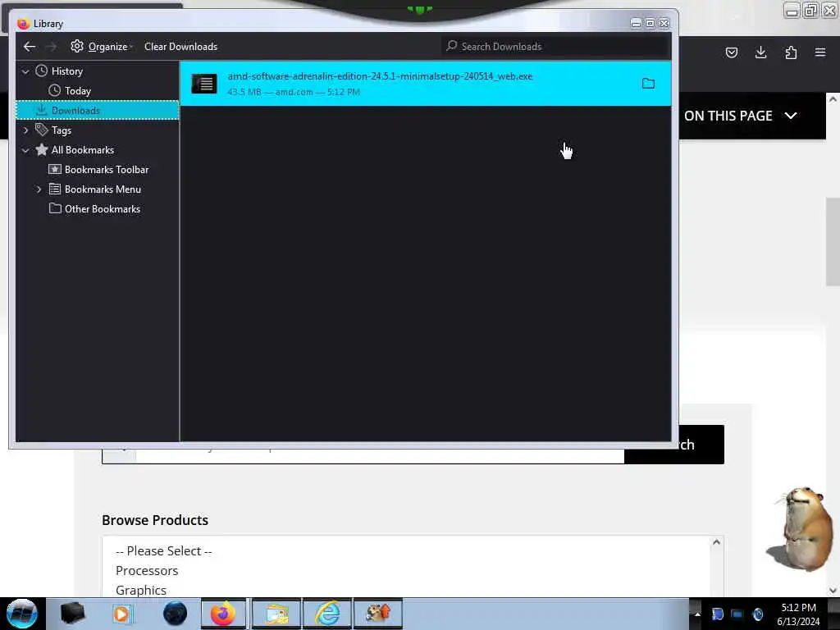
Task: Click the Other Bookmarks folder icon
Action: (55, 208)
